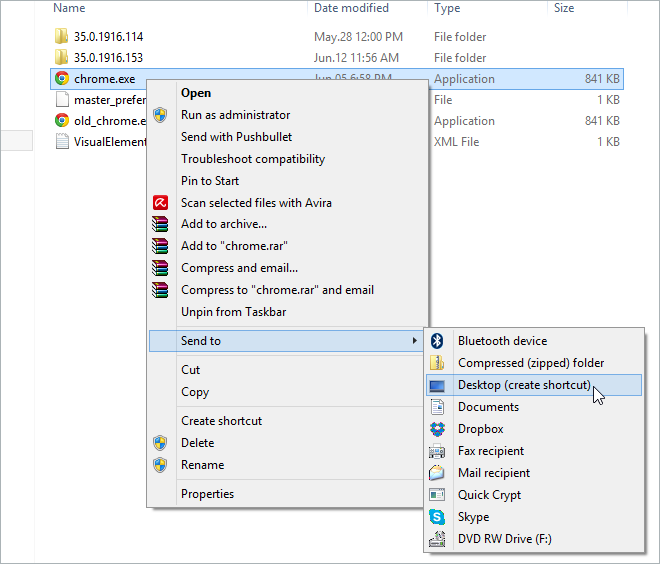Open Properties from the context menu

point(286,494)
